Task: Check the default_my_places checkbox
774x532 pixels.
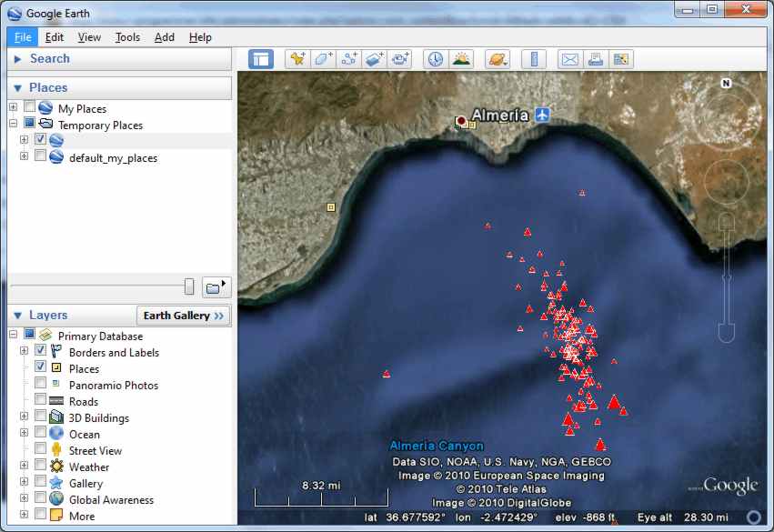Action: tap(41, 156)
